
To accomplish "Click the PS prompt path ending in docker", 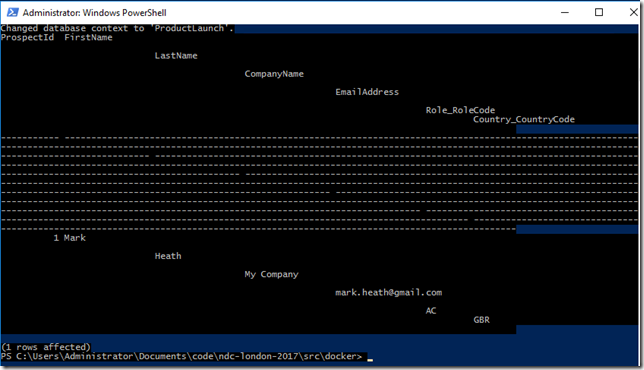I will (182, 356).
